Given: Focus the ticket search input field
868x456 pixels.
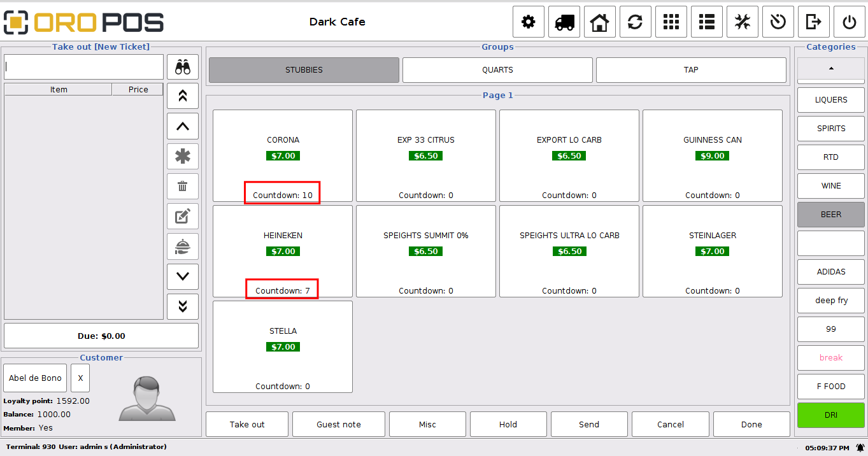Looking at the screenshot, I should [x=83, y=67].
